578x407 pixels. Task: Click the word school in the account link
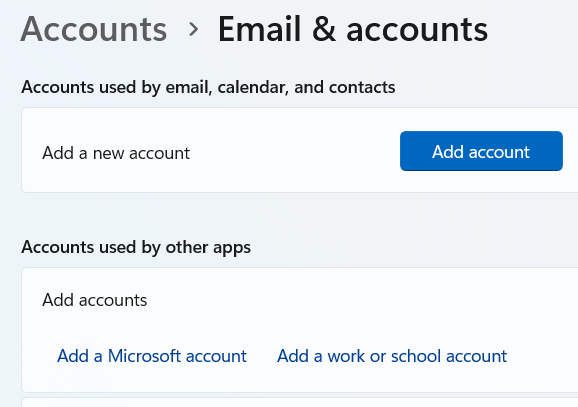pyautogui.click(x=416, y=356)
